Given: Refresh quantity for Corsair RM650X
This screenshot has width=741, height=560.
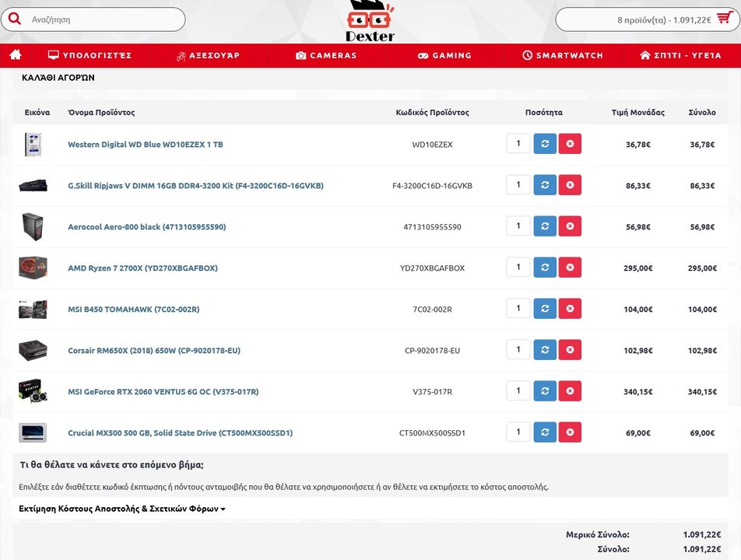Looking at the screenshot, I should (545, 349).
